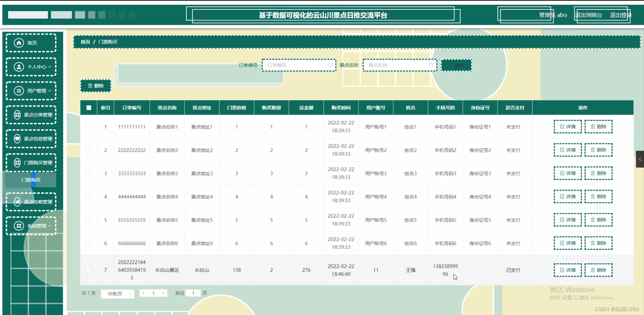This screenshot has height=315, width=644.
Task: Click the 前往 page number input
Action: click(x=193, y=293)
